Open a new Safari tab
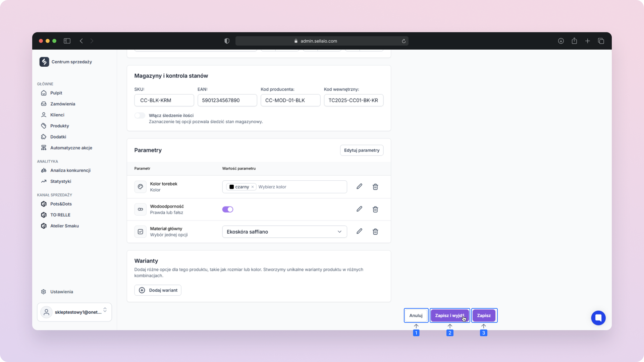 588,41
